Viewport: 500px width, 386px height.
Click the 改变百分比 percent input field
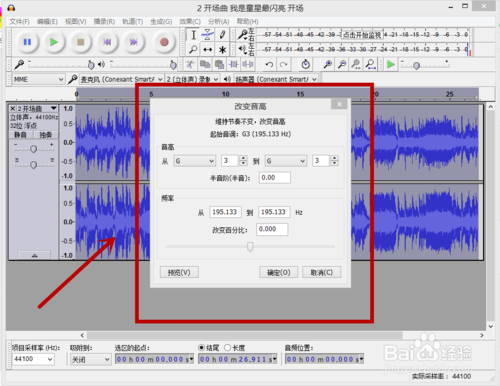[272, 229]
